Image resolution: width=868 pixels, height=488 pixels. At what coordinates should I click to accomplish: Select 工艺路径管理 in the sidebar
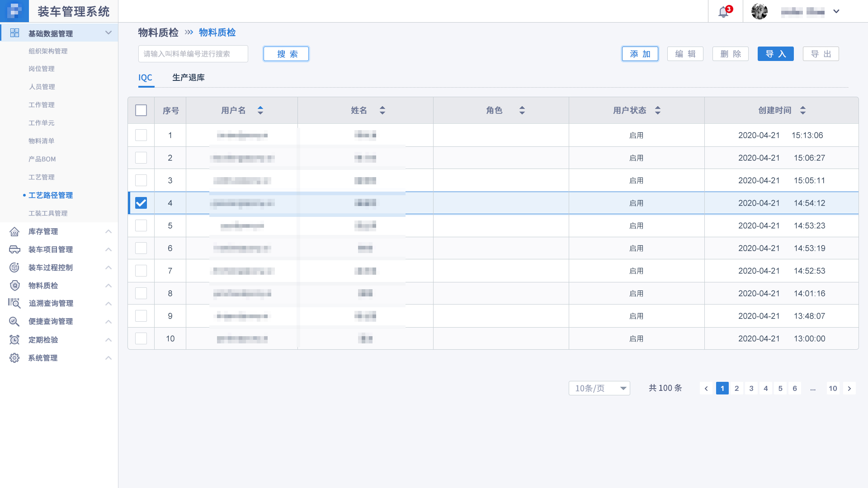(x=51, y=195)
